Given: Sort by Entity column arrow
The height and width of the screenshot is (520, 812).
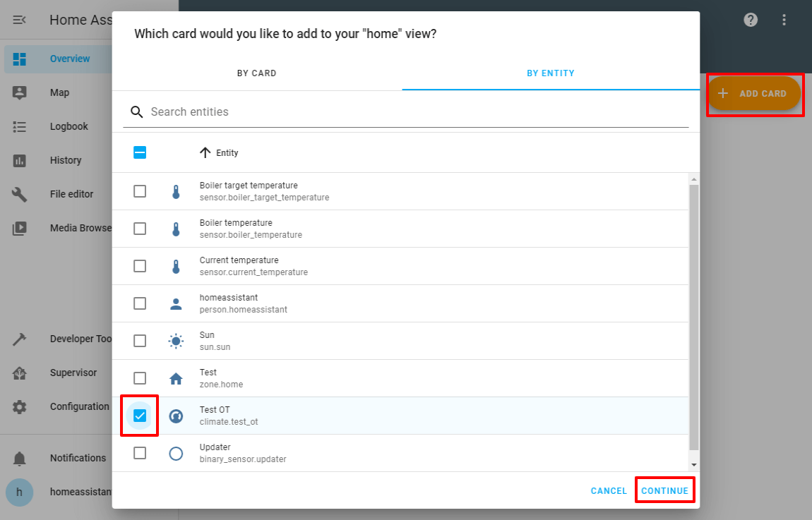Looking at the screenshot, I should (x=205, y=152).
